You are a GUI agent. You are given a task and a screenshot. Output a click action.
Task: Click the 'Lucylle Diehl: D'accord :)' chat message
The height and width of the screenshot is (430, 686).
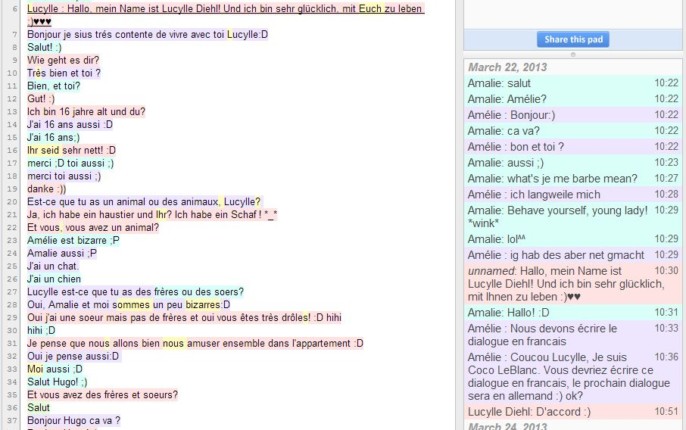click(530, 411)
